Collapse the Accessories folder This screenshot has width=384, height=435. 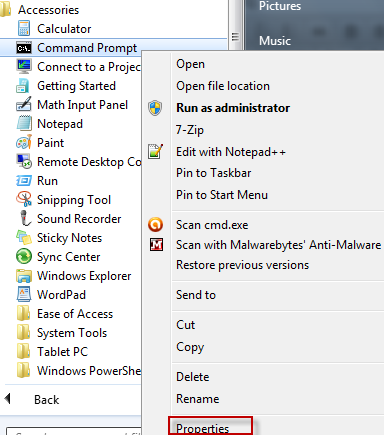click(x=48, y=10)
